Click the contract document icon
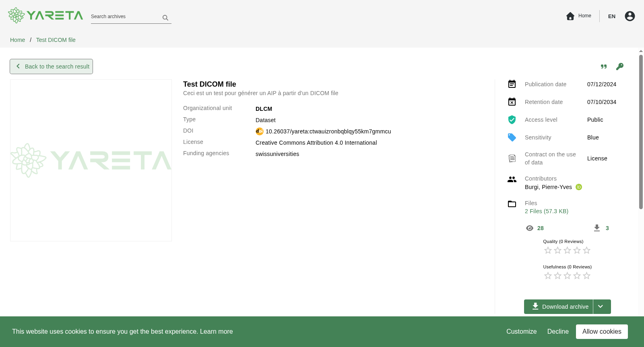Screen dimensions: 644x347 512,158
